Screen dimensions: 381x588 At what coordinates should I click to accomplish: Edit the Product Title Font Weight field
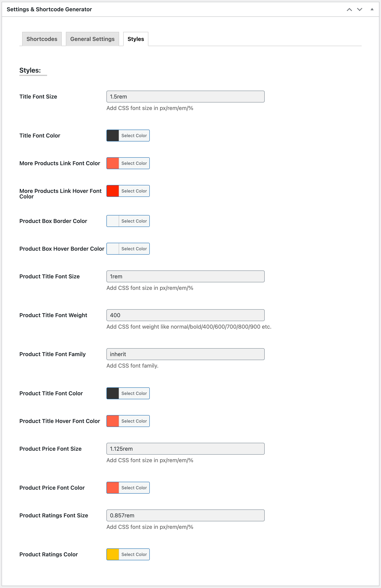coord(185,315)
